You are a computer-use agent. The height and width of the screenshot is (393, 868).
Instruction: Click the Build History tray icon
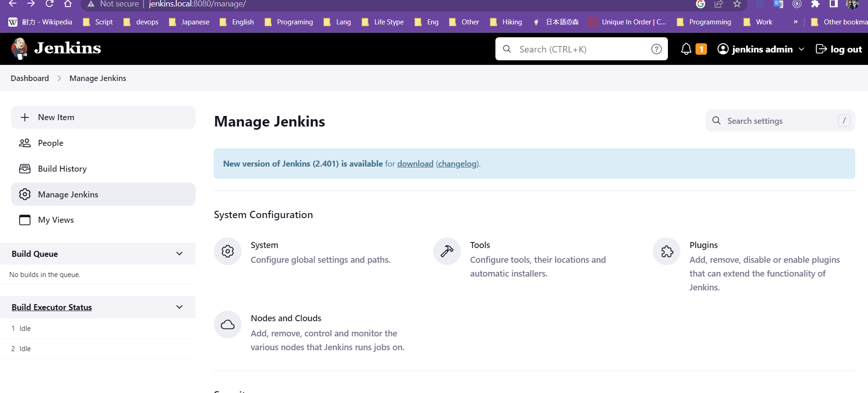click(25, 169)
